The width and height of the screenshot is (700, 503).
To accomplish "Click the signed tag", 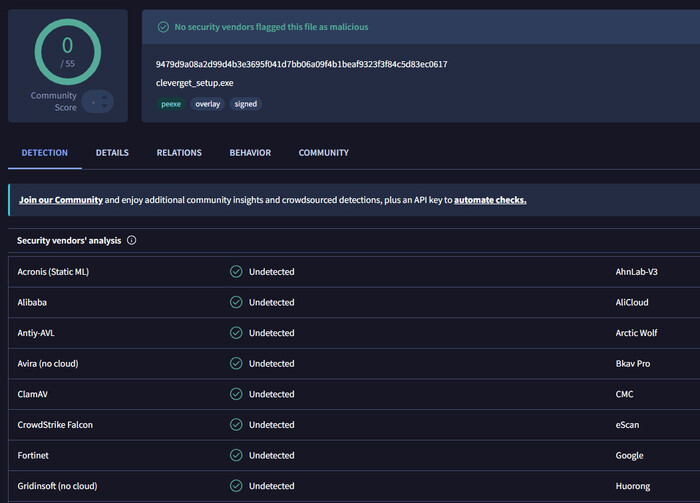I will coord(246,104).
